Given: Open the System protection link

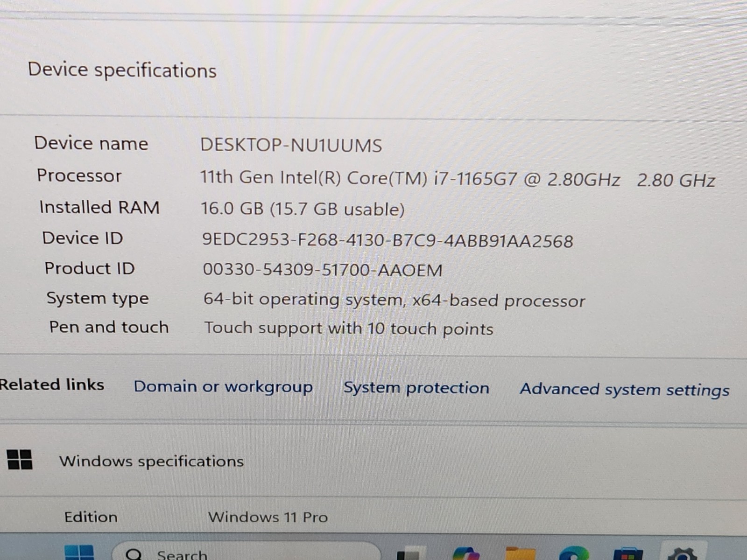Looking at the screenshot, I should [416, 388].
